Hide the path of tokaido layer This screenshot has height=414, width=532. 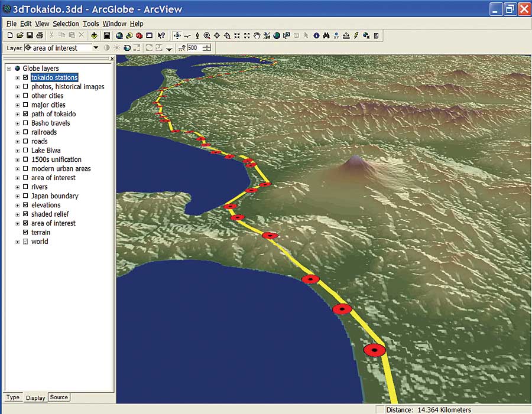25,114
